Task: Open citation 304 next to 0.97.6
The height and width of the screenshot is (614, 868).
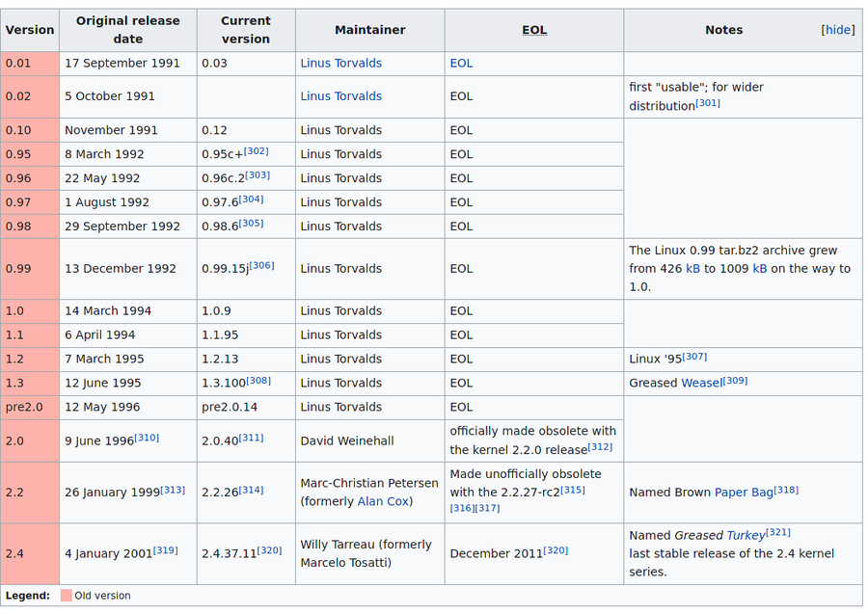Action: [x=251, y=200]
